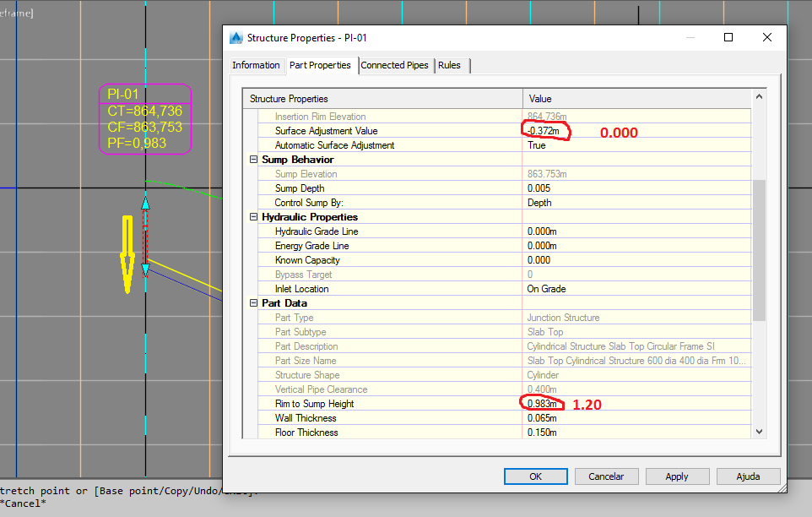Confirm changes with the OK button

[x=535, y=476]
